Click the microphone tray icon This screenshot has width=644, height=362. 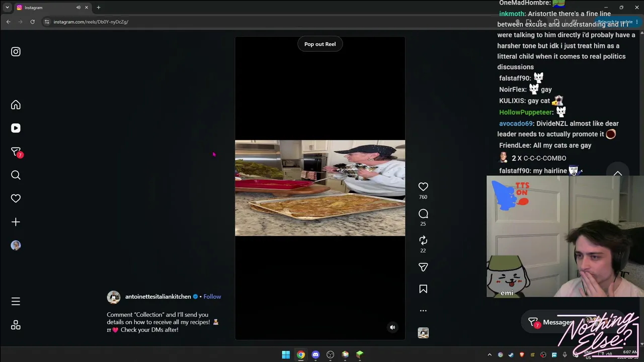[x=565, y=354]
